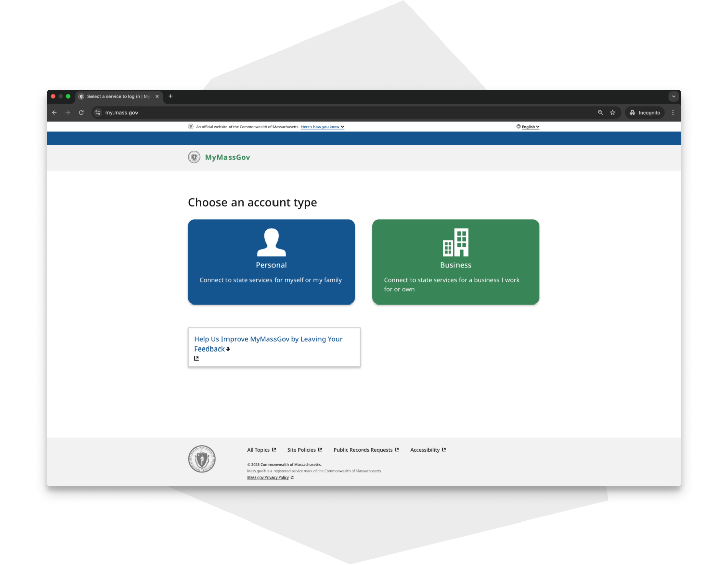
Task: Click the Business buildings icon
Action: click(x=456, y=242)
